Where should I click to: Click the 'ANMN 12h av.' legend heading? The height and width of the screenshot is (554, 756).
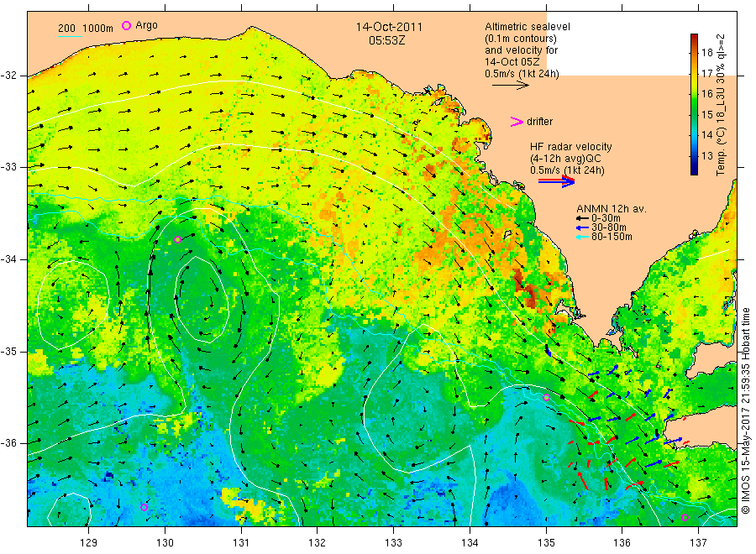[612, 209]
